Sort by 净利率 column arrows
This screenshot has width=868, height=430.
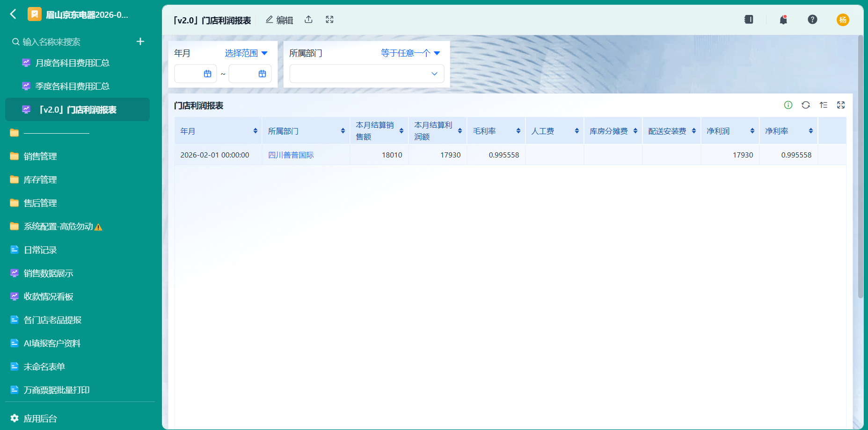pyautogui.click(x=811, y=131)
